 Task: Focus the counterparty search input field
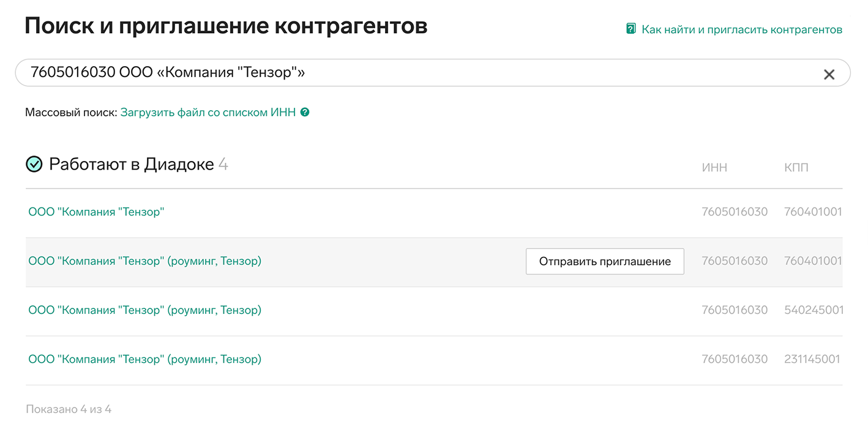432,73
